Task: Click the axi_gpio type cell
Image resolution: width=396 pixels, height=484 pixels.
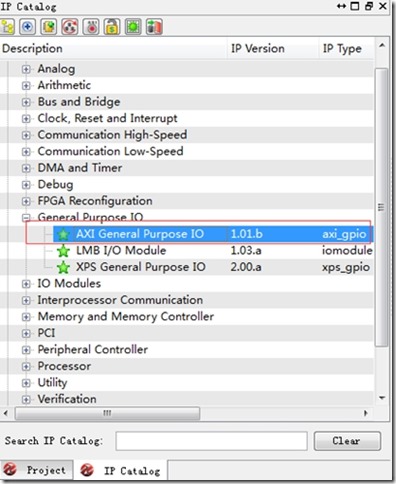Action: coord(344,234)
